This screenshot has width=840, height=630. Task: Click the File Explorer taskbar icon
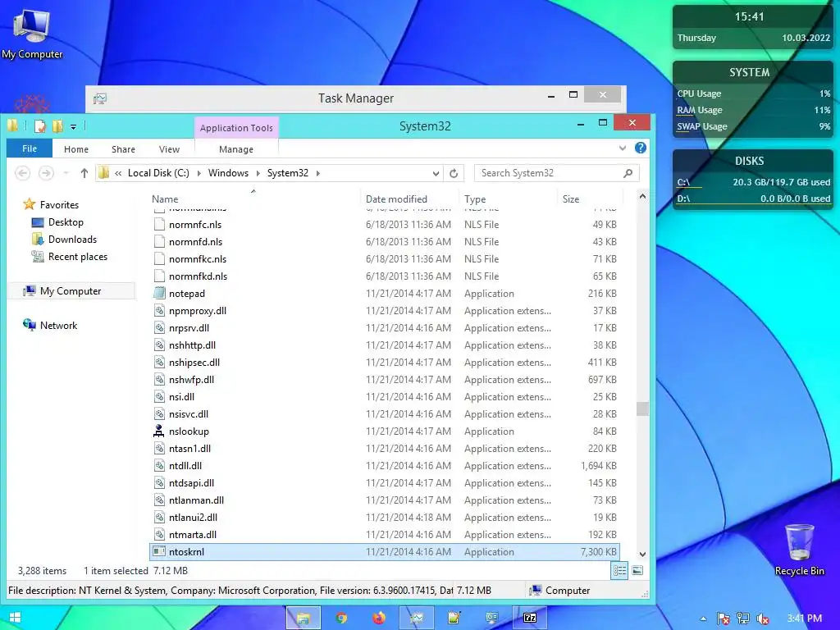(x=304, y=619)
